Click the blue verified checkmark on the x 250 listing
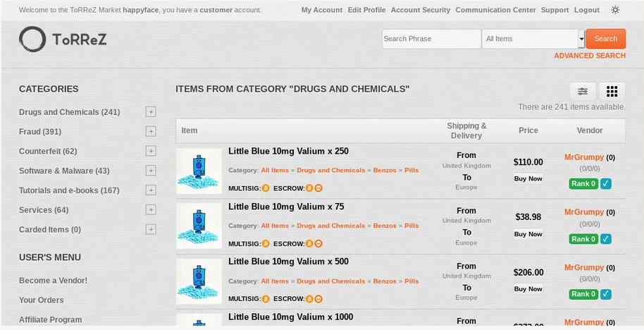 click(606, 184)
